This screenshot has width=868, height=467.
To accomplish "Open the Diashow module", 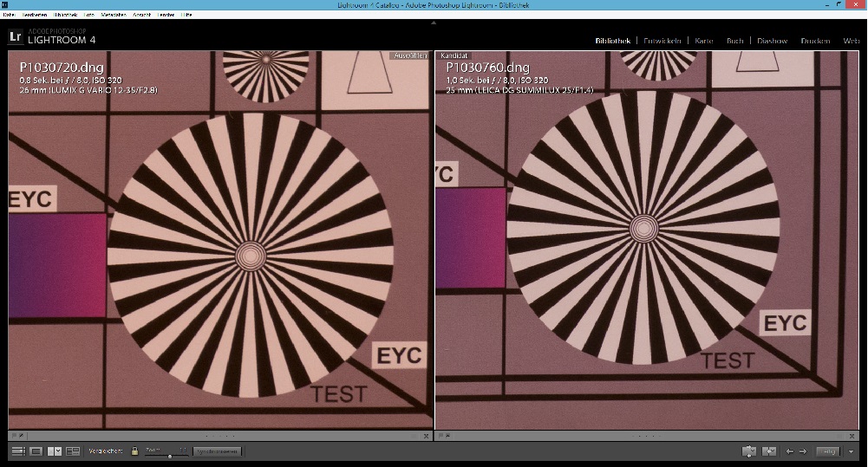I will click(x=772, y=41).
